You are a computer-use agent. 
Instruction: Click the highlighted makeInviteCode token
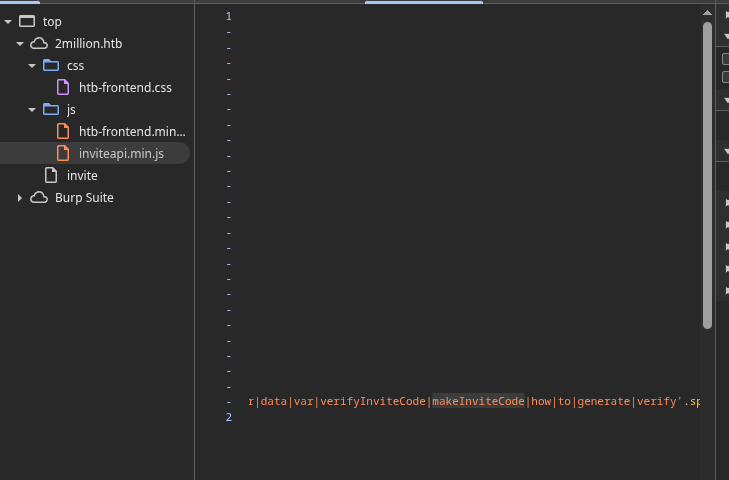pyautogui.click(x=478, y=401)
